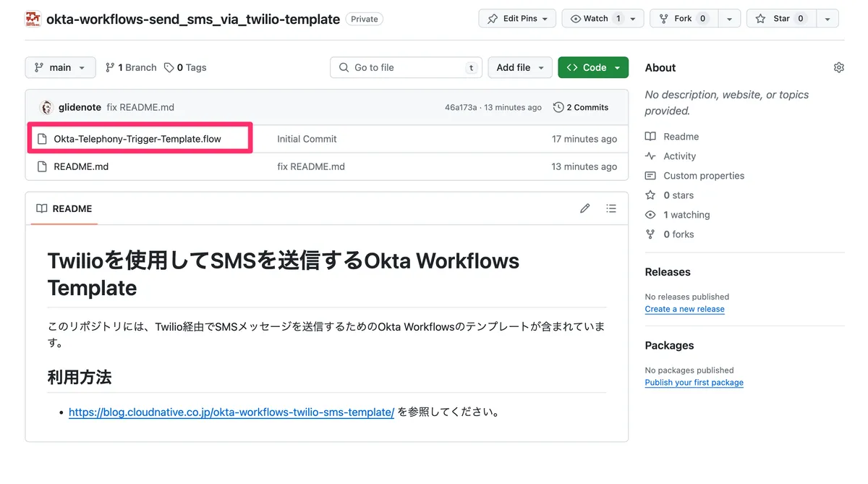Viewport: 868px width, 484px height.
Task: Open Okta-Telephony-Trigger-Template.flow file
Action: (137, 139)
